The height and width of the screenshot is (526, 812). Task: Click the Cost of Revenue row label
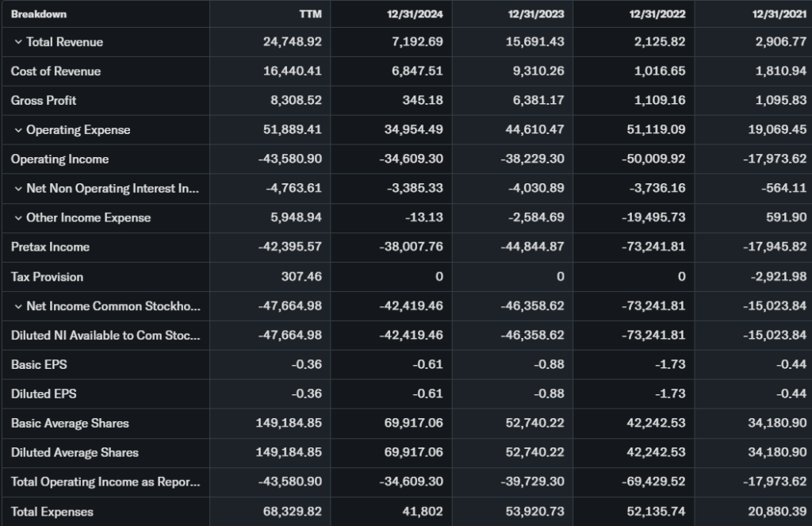pos(56,71)
